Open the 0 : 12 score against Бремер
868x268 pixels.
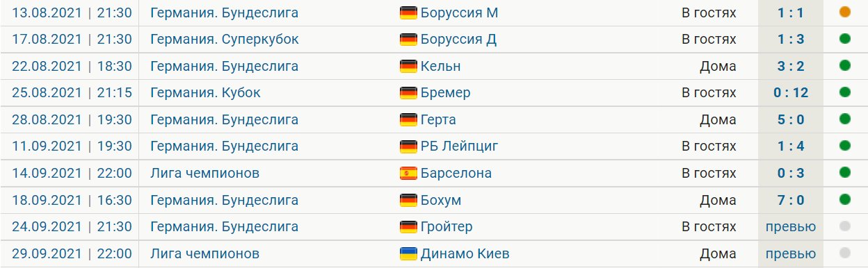pyautogui.click(x=791, y=93)
